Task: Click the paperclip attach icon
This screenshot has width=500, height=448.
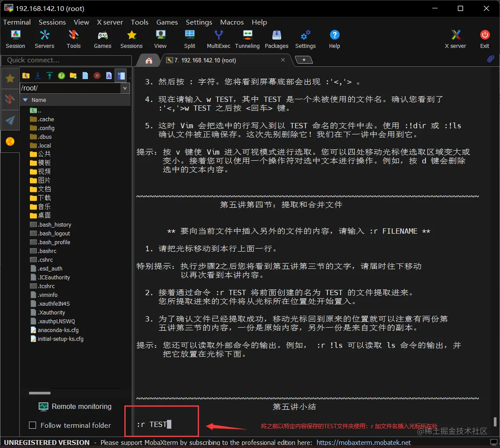Action: coord(490,59)
